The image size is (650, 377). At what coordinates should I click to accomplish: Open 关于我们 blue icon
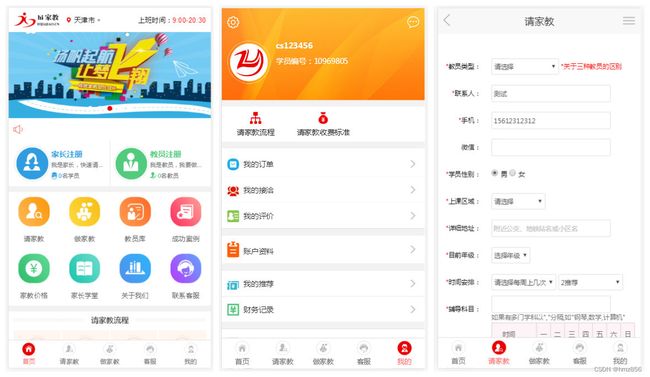135,269
